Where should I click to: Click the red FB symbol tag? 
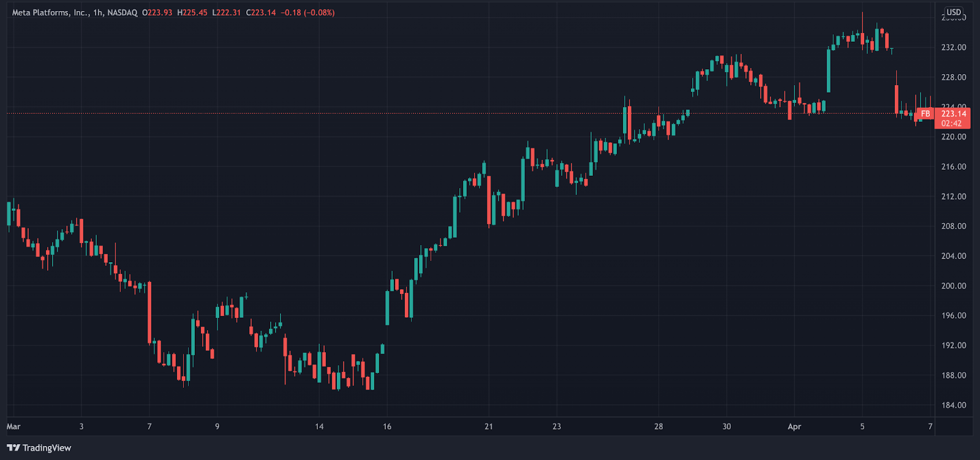925,114
